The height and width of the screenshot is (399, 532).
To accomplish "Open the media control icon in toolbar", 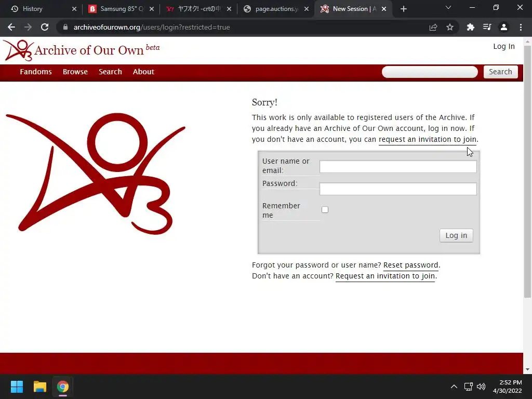I will (x=487, y=27).
